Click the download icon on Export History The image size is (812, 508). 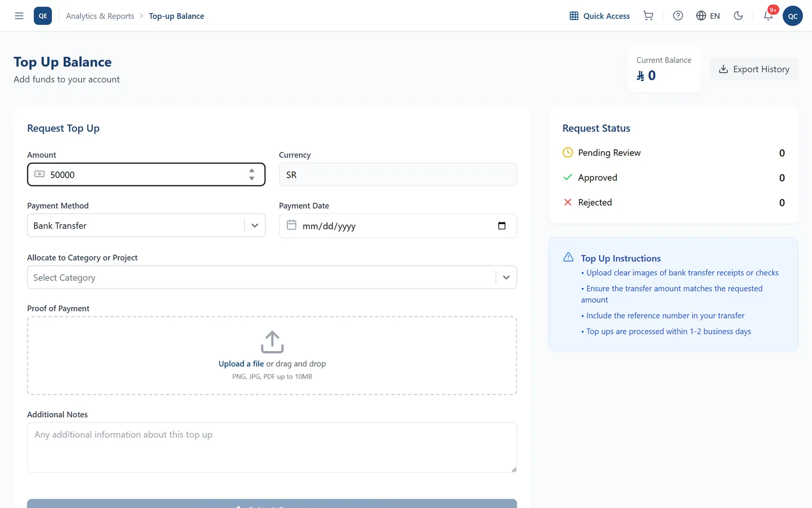(x=724, y=69)
